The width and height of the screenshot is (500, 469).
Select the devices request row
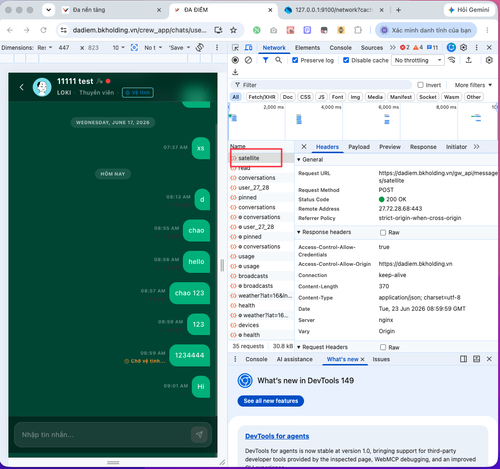pyautogui.click(x=261, y=325)
